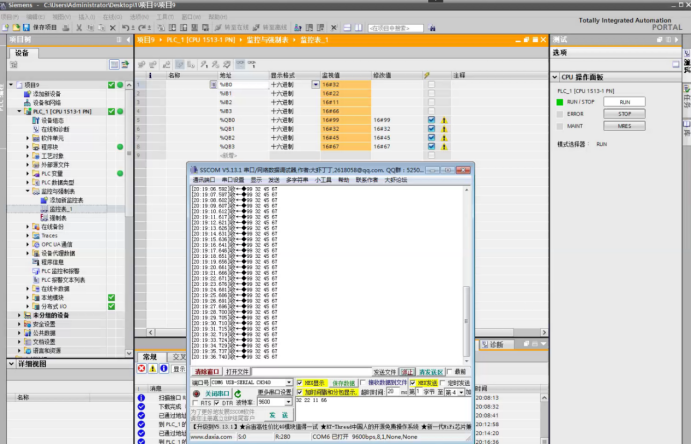Enable the 定时发送 checkbox

[x=443, y=383]
